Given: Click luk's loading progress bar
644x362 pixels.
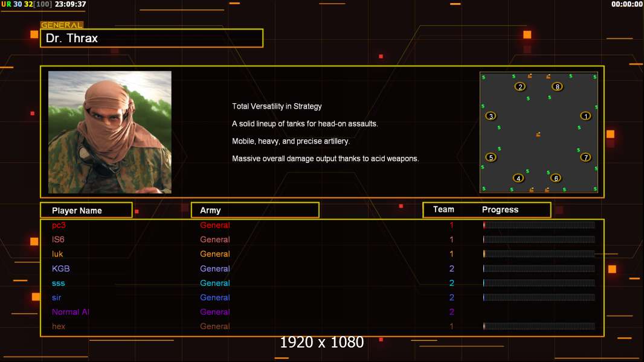Looking at the screenshot, I should point(539,254).
